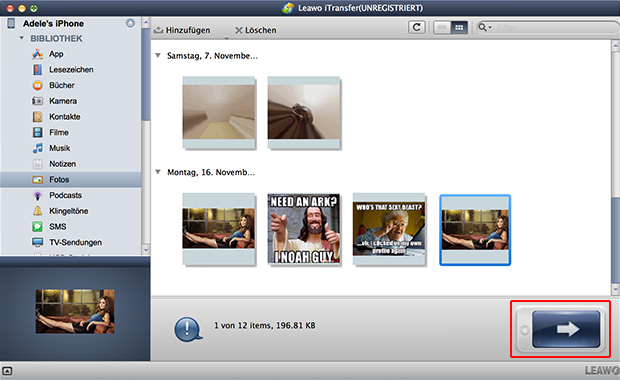Click the highlighted woman on couch thumbnail
Image resolution: width=620 pixels, height=380 pixels.
pyautogui.click(x=475, y=230)
